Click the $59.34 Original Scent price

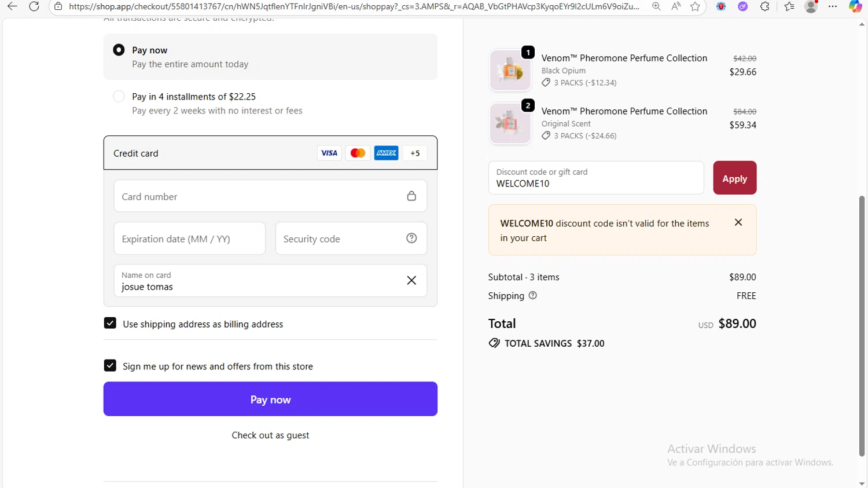coord(743,125)
